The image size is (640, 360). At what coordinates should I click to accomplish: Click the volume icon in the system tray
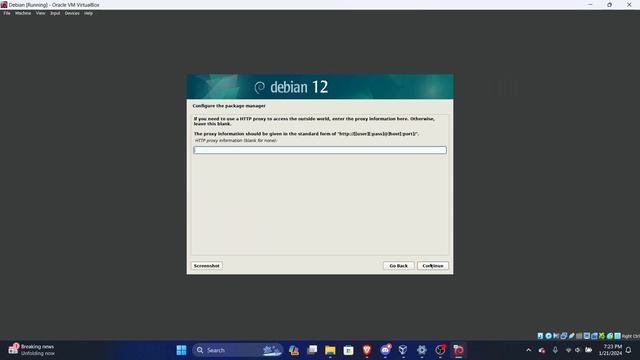578,350
